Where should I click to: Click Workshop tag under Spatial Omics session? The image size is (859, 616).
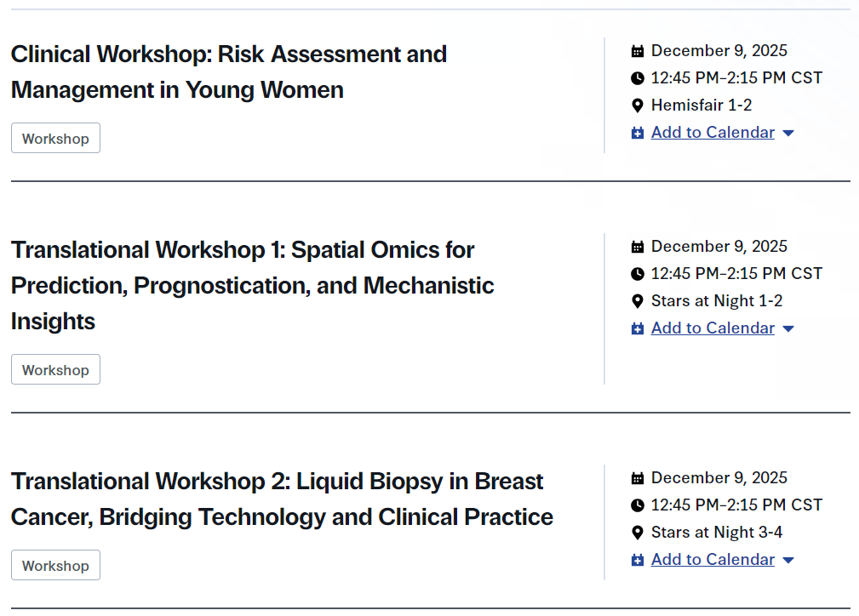coord(55,370)
